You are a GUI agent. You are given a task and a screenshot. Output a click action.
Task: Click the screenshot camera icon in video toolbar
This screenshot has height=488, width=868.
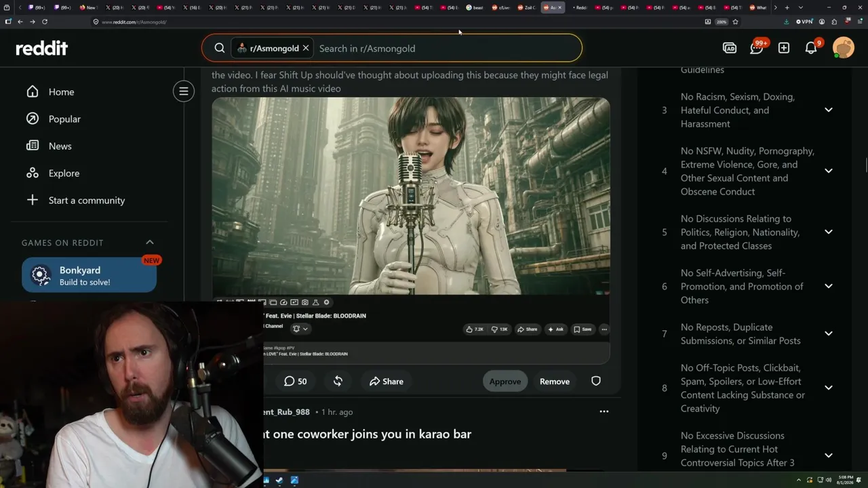pos(305,302)
